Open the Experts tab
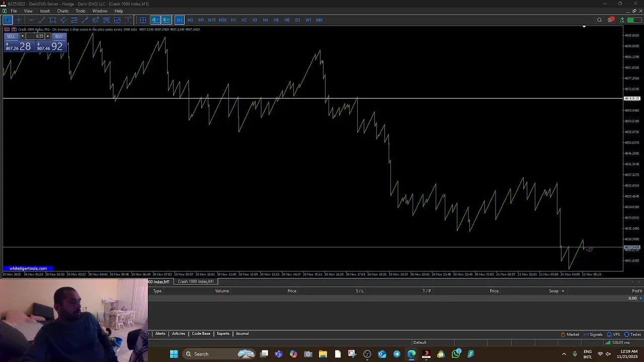The width and height of the screenshot is (644, 362). click(223, 334)
